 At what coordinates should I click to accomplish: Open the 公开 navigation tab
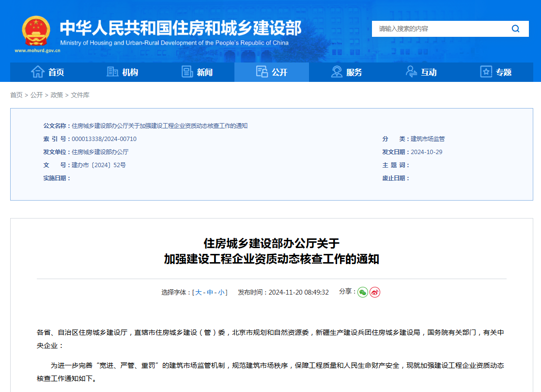pos(272,72)
